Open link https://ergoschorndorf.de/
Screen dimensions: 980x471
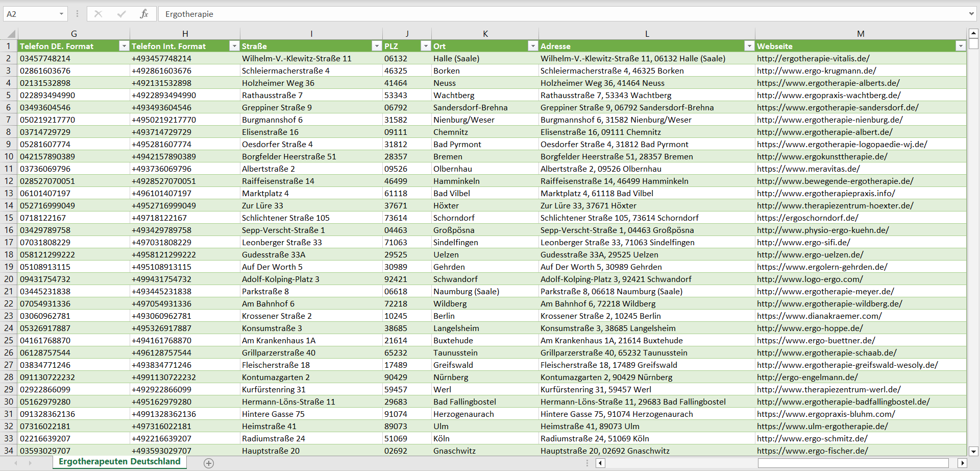807,218
